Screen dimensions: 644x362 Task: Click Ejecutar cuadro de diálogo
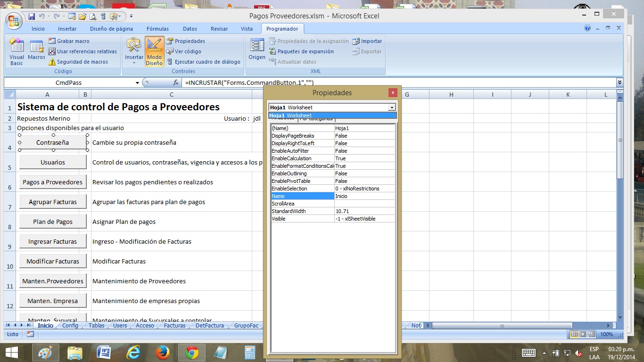(x=203, y=62)
